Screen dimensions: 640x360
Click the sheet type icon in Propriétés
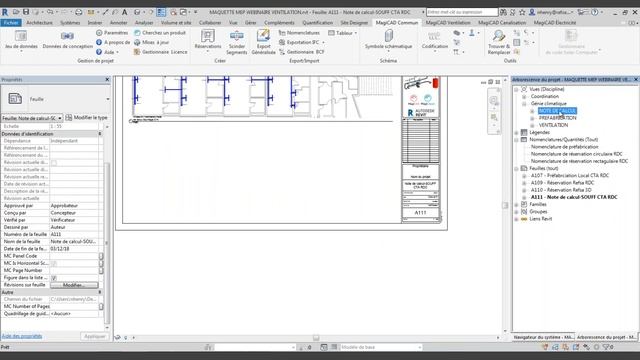[15, 99]
